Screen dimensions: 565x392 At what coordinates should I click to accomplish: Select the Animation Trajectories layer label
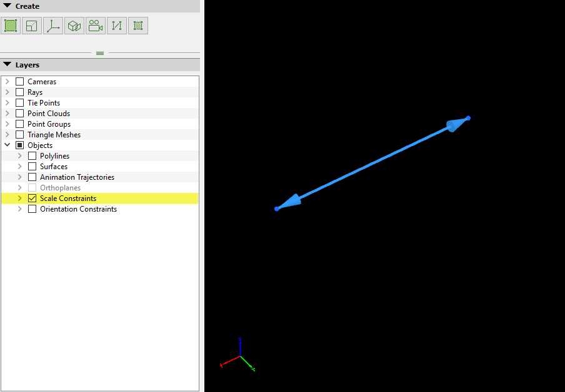point(77,177)
